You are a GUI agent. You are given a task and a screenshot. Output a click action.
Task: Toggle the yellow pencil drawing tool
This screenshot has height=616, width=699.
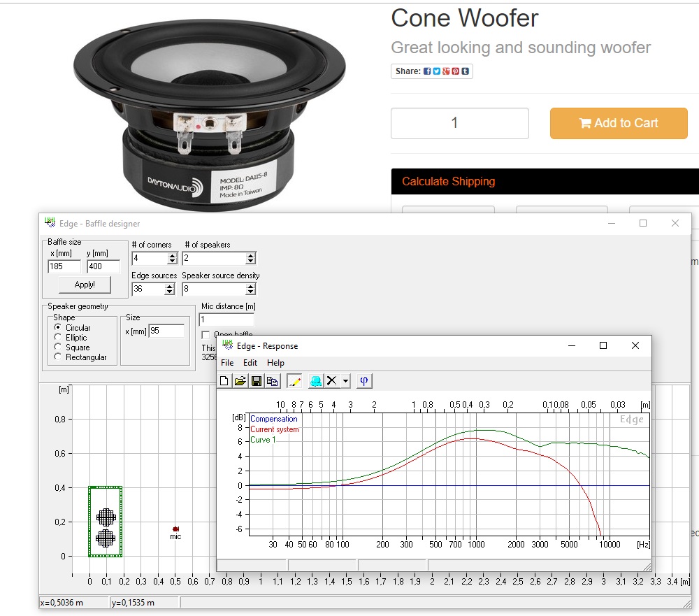[294, 381]
